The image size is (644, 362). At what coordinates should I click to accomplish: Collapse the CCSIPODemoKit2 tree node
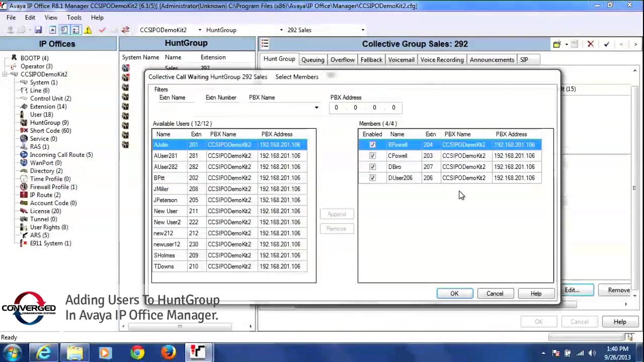(x=5, y=74)
